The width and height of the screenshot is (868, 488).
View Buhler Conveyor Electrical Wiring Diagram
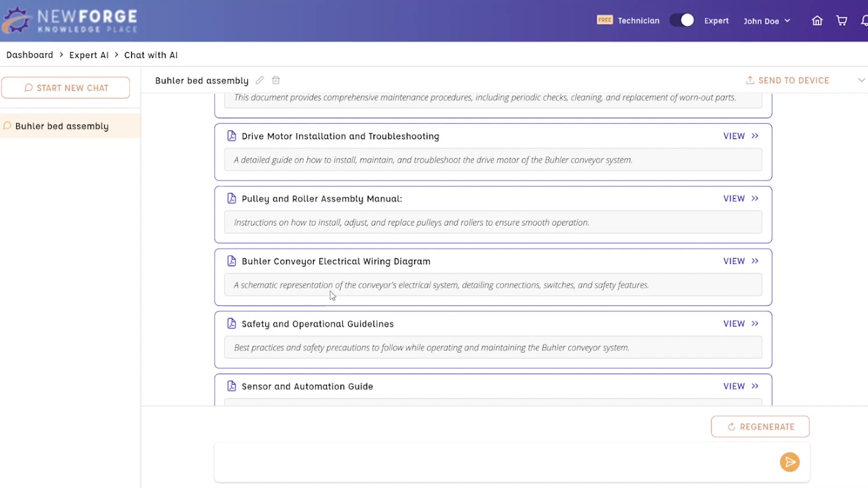[741, 261]
